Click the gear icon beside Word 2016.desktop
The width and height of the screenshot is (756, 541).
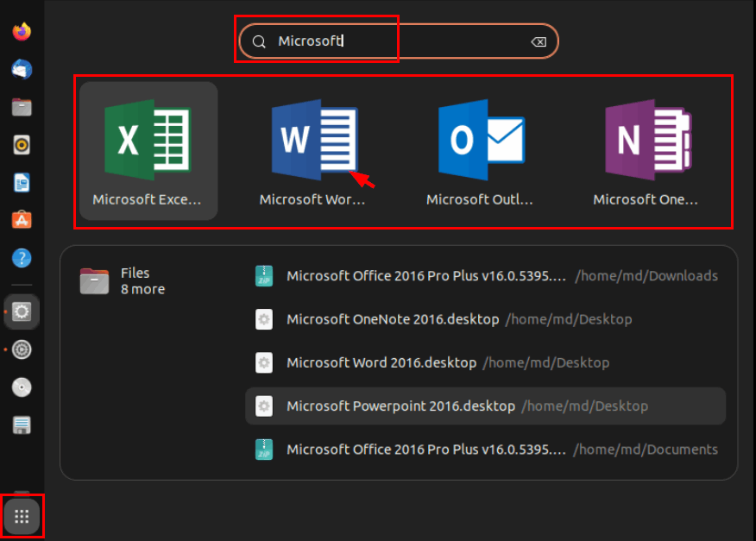[x=264, y=362]
